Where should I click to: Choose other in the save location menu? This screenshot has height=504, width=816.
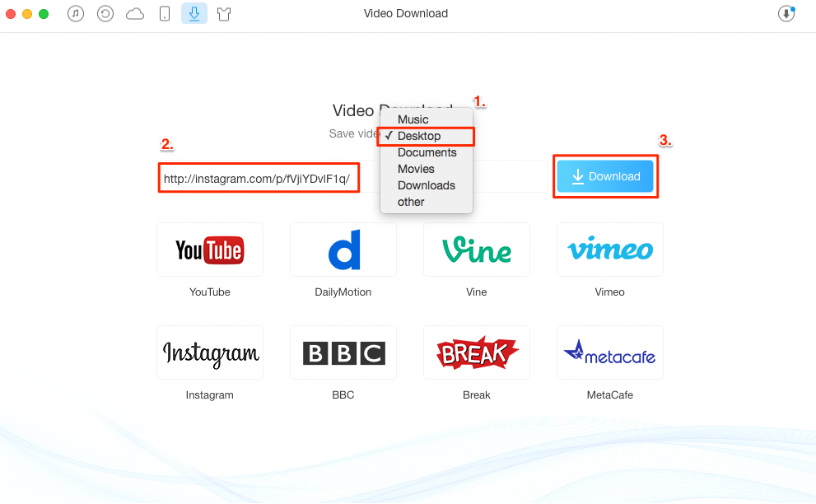(427, 202)
